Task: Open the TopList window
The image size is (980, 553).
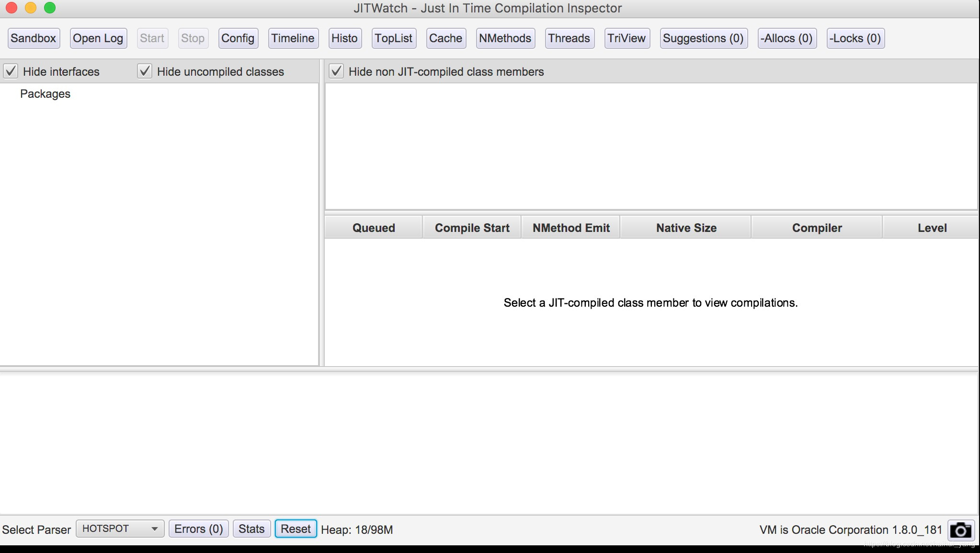Action: point(393,38)
